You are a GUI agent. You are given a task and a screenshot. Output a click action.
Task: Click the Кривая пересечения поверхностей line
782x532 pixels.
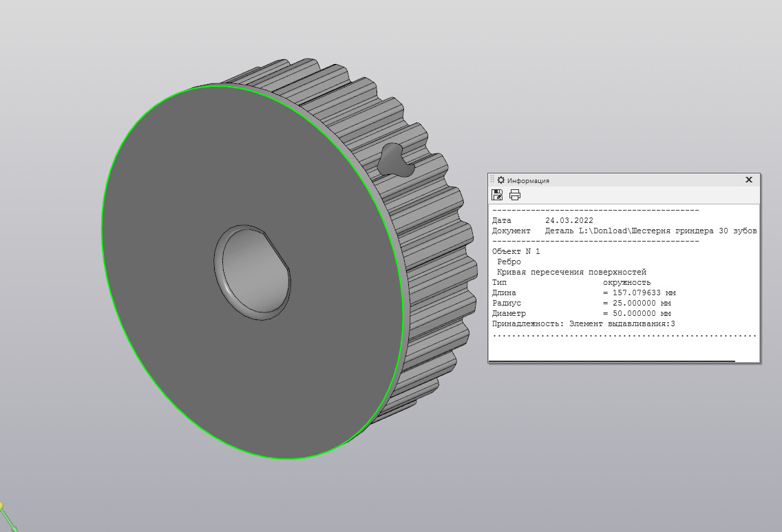[x=571, y=273]
